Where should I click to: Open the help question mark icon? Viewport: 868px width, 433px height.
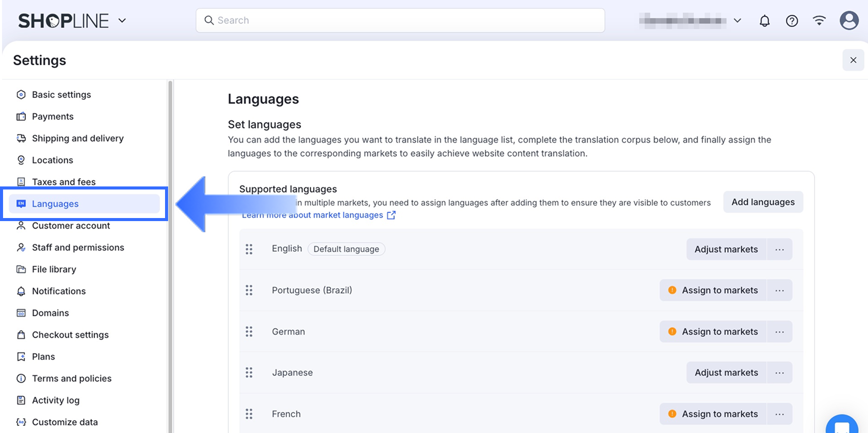(792, 21)
